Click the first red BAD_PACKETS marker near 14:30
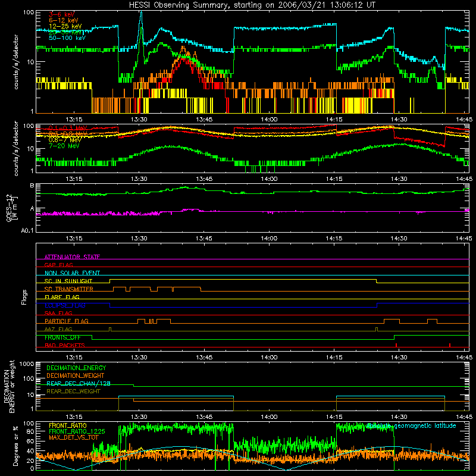The image size is (476, 476). click(x=396, y=345)
